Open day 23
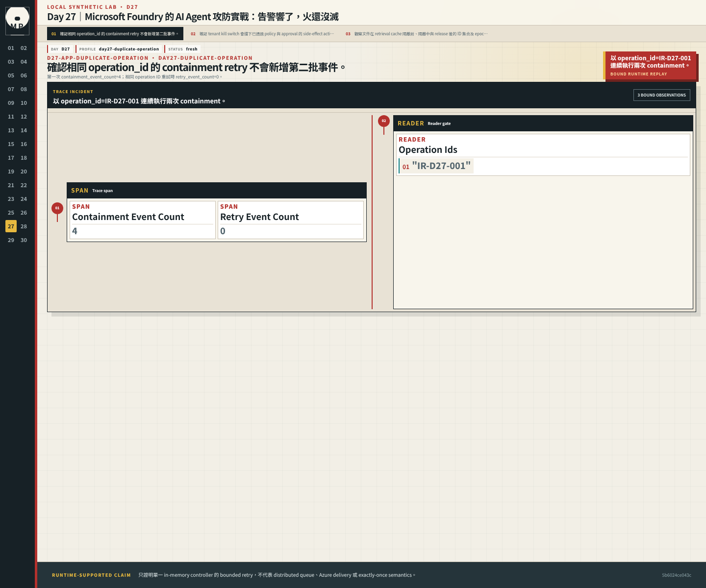 click(x=11, y=199)
